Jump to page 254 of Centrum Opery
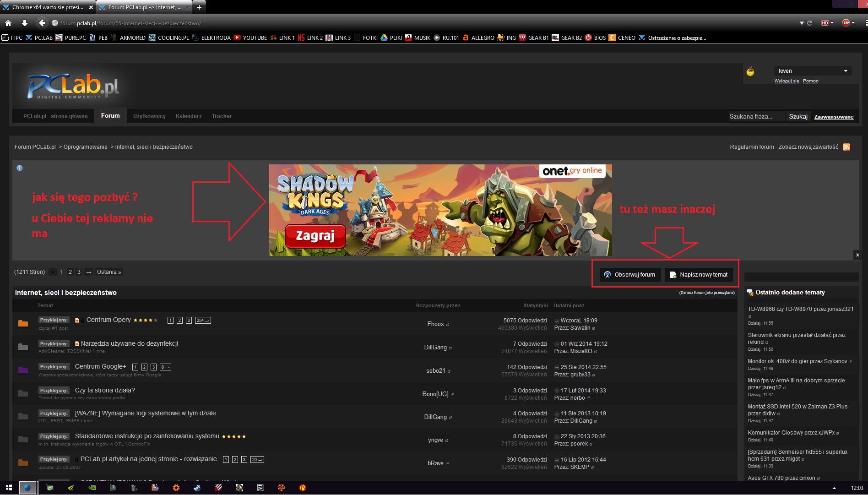The width and height of the screenshot is (868, 495). tap(203, 321)
